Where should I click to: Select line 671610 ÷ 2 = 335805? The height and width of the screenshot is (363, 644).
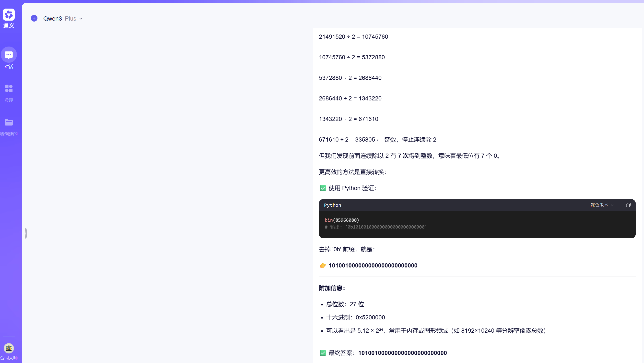click(377, 140)
